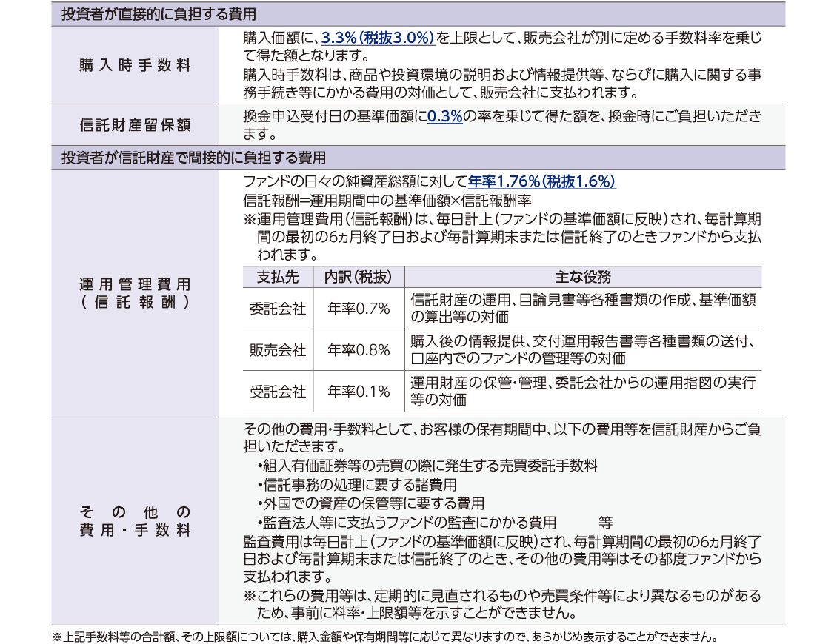Click the underlined 3.3%(税抜3.0%) purchase fee rate

tap(378, 38)
